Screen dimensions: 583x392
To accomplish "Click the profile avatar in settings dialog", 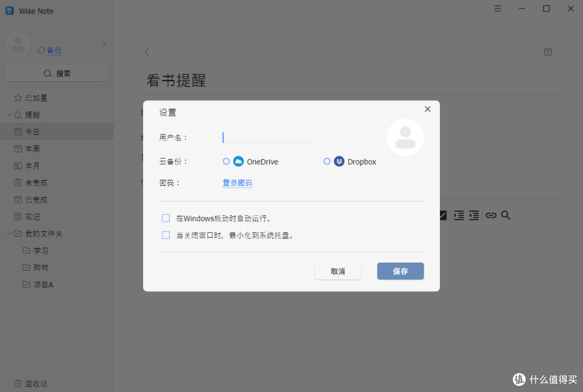I will (405, 137).
